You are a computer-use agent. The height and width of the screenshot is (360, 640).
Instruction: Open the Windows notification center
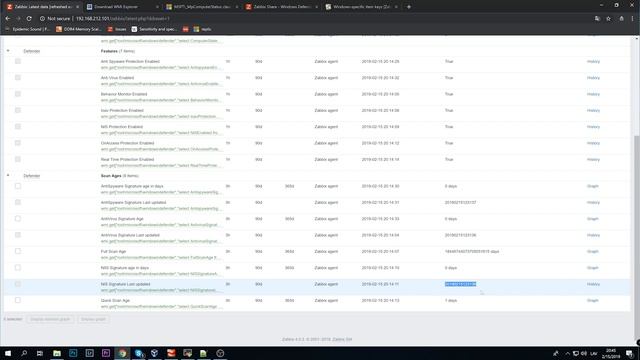(x=630, y=353)
